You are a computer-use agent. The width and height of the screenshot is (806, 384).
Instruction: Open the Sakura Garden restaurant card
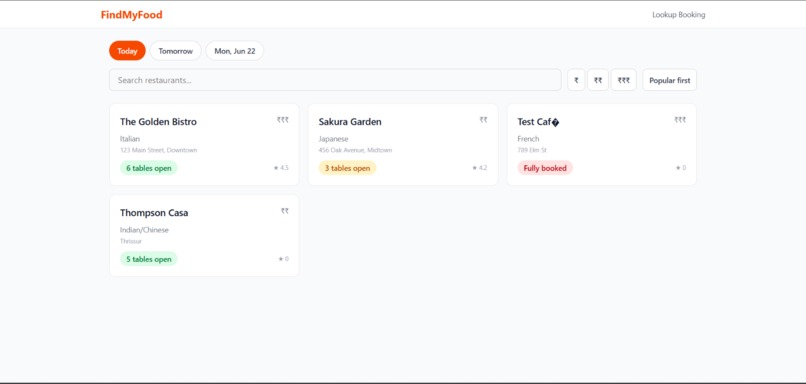(x=402, y=144)
